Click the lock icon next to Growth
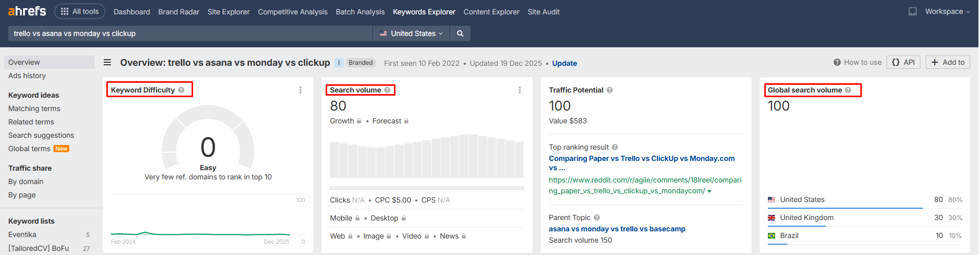980x255 pixels. point(359,121)
